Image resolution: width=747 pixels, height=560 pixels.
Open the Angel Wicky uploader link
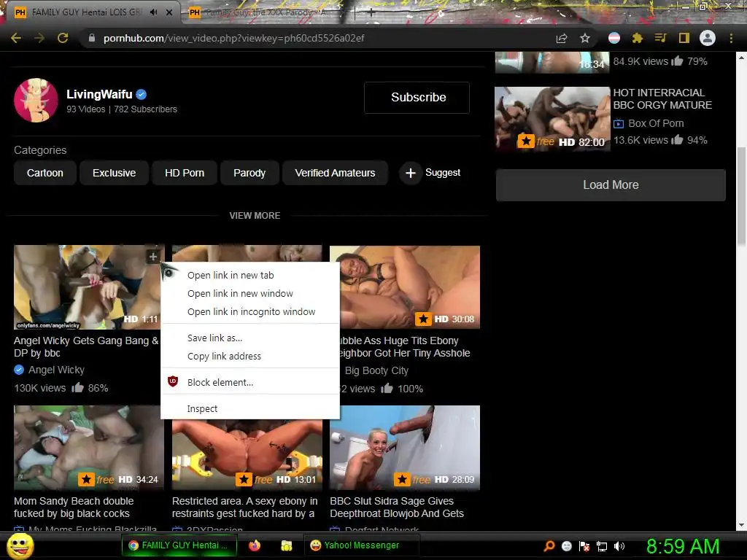pyautogui.click(x=56, y=370)
